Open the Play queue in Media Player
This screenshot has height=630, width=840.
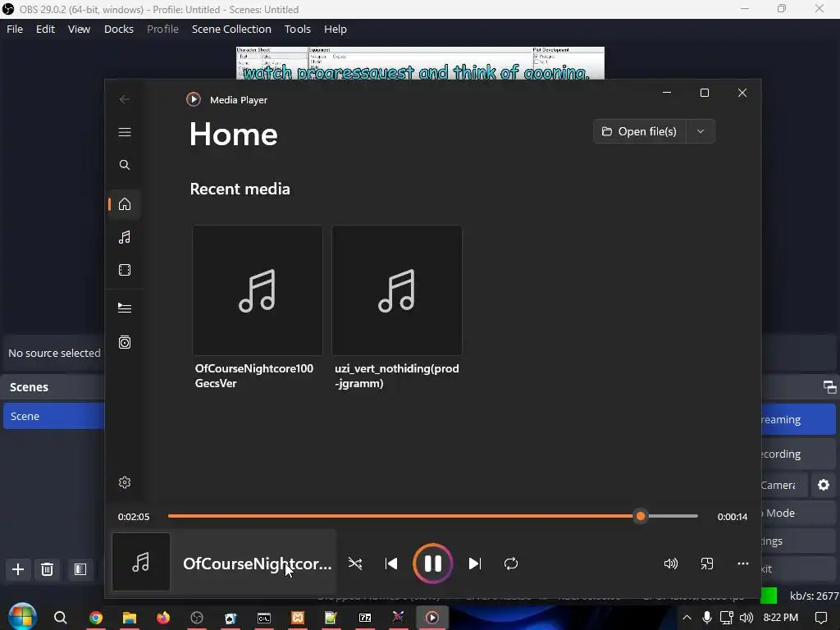pyautogui.click(x=125, y=308)
